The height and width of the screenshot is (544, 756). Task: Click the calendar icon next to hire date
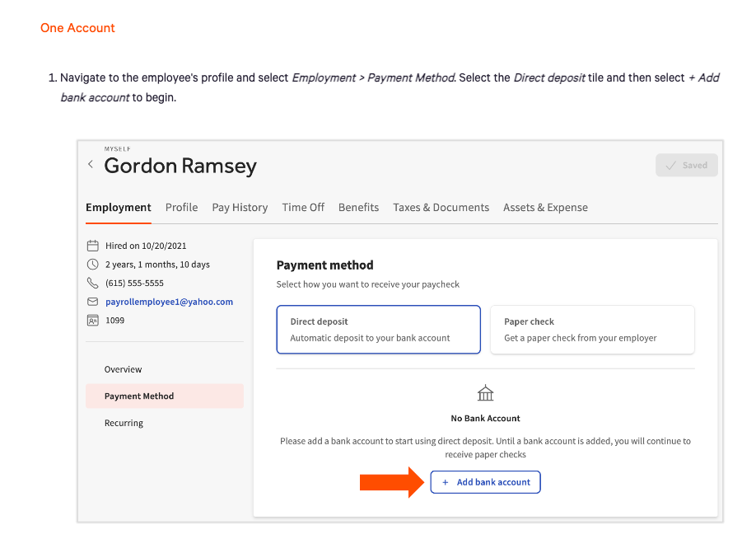pos(92,246)
